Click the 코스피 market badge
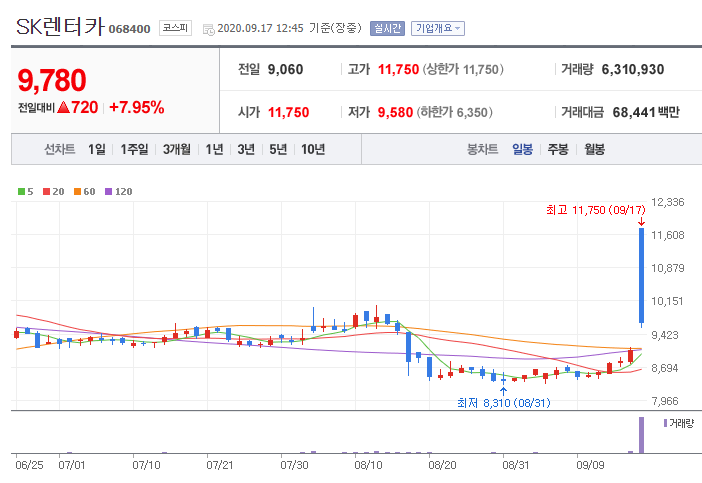 pyautogui.click(x=175, y=28)
